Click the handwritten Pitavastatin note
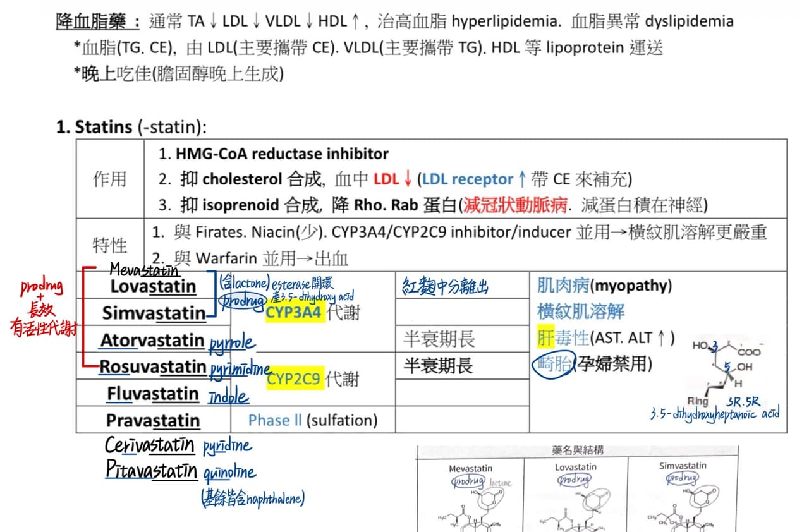This screenshot has height=532, width=809. (150, 471)
